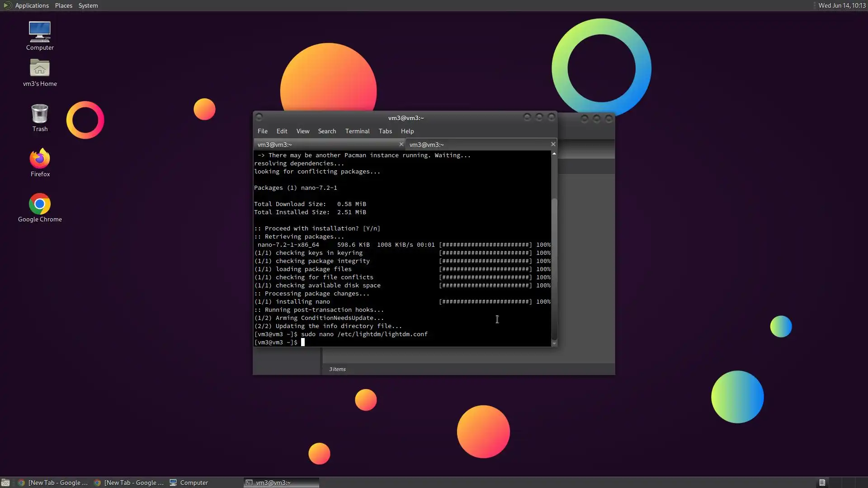Switch to first New Tab Chrome taskbar button
The height and width of the screenshot is (488, 868).
53,483
